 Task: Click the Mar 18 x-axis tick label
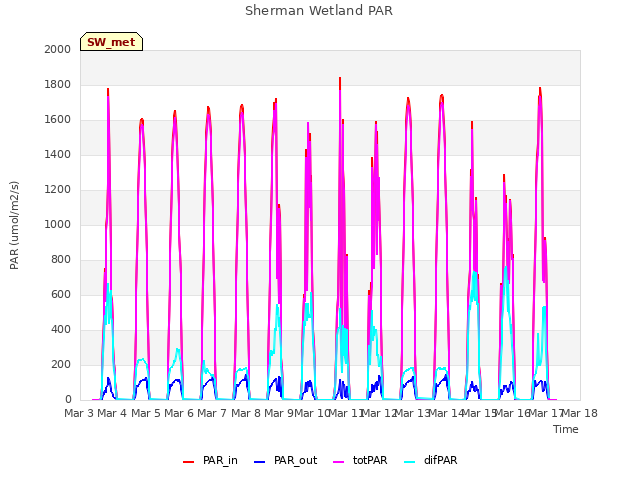point(580,413)
